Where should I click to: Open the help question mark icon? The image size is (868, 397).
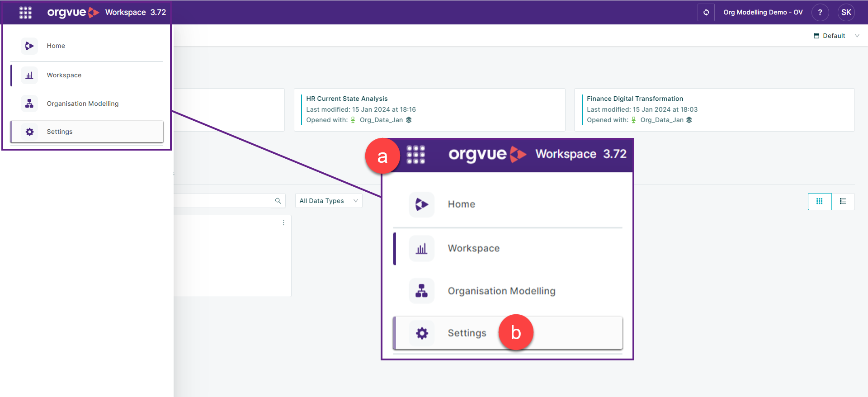tap(820, 12)
